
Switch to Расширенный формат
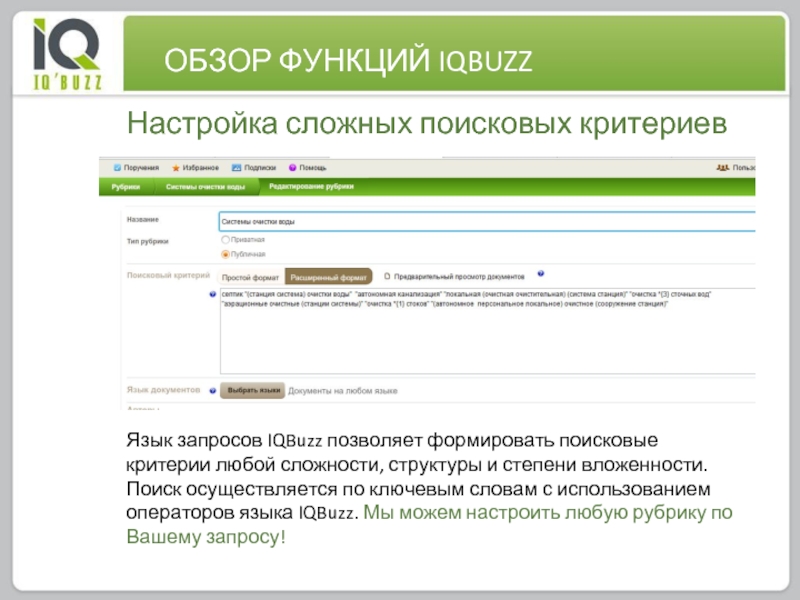[329, 277]
